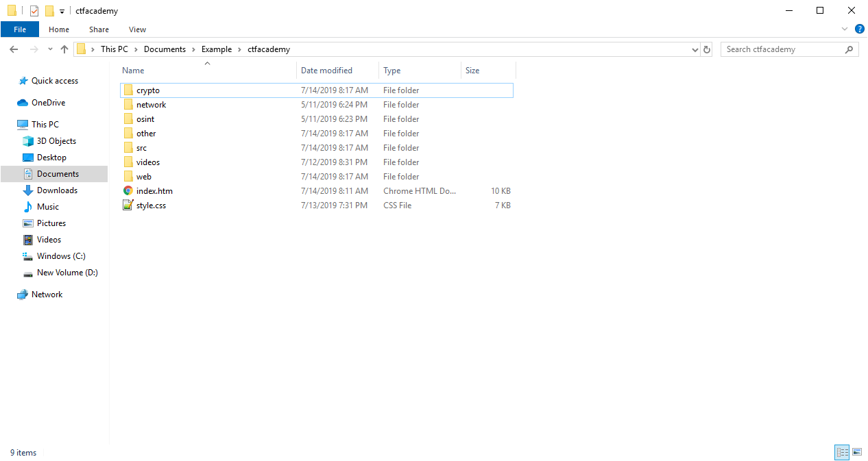The height and width of the screenshot is (461, 868).
Task: Switch to the View ribbon tab
Action: 137,29
